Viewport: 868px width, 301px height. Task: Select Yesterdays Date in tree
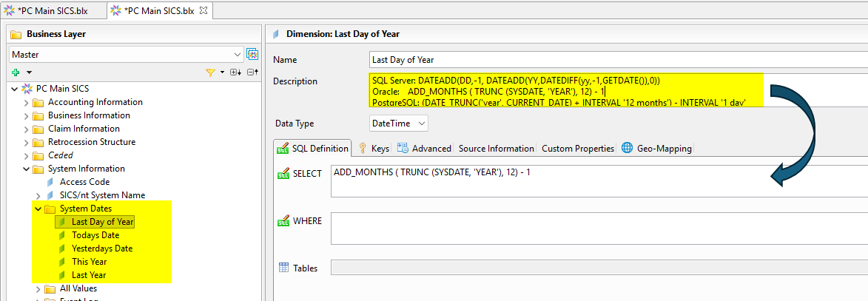(102, 248)
